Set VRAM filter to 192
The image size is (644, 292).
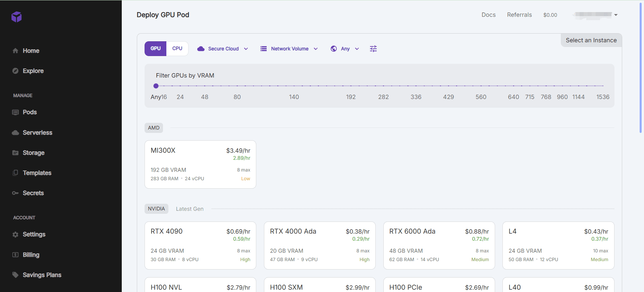pyautogui.click(x=351, y=97)
